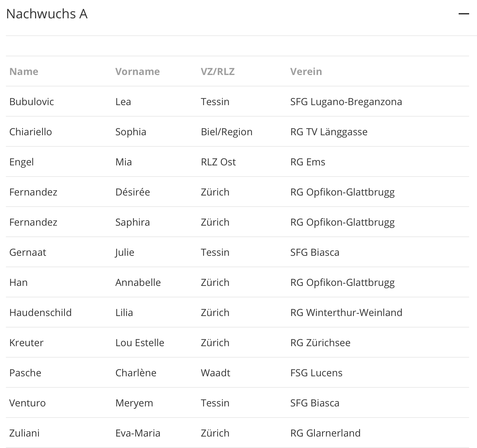Select Engel in the name column
The height and width of the screenshot is (448, 477).
click(22, 162)
